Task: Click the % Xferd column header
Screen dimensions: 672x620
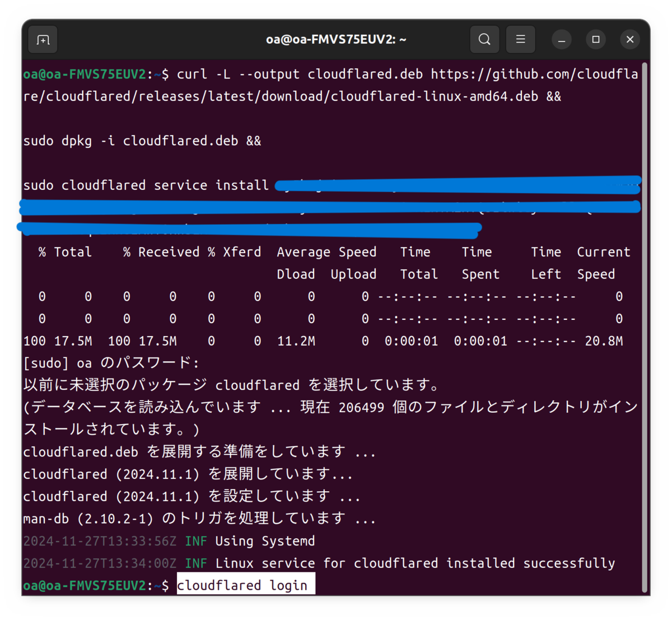Action: [x=234, y=252]
